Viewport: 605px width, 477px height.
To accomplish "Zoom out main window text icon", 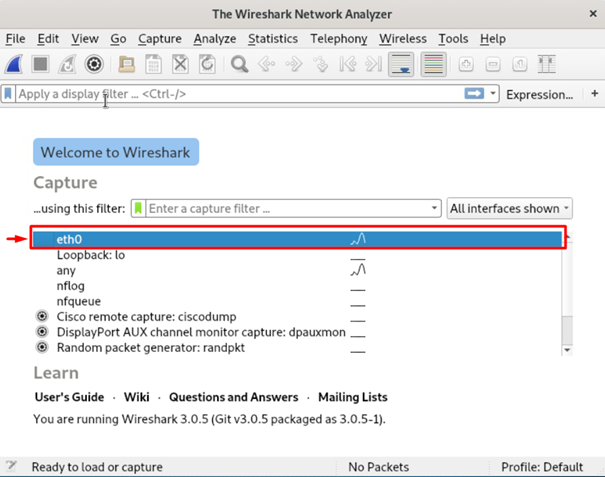I will tap(493, 64).
